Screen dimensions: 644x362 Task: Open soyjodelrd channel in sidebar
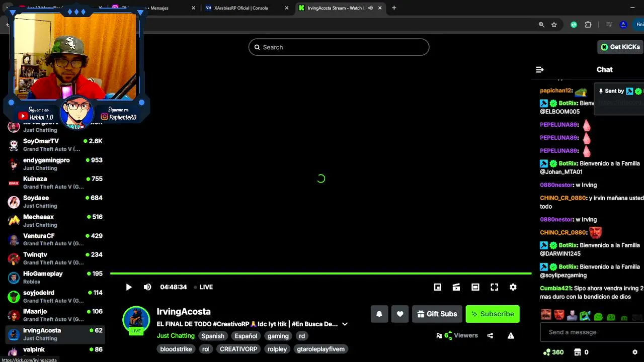coord(55,296)
